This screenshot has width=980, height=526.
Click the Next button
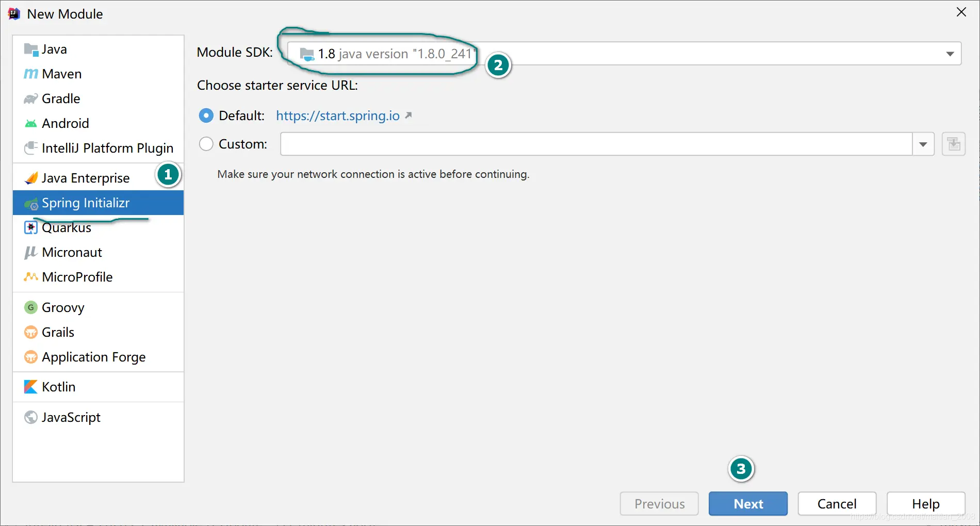coord(748,504)
